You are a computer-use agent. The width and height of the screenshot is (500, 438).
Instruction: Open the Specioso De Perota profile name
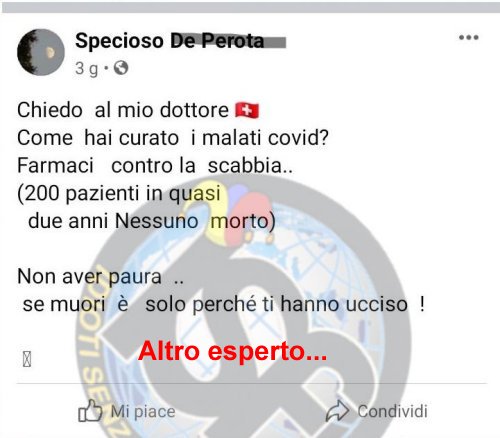170,41
